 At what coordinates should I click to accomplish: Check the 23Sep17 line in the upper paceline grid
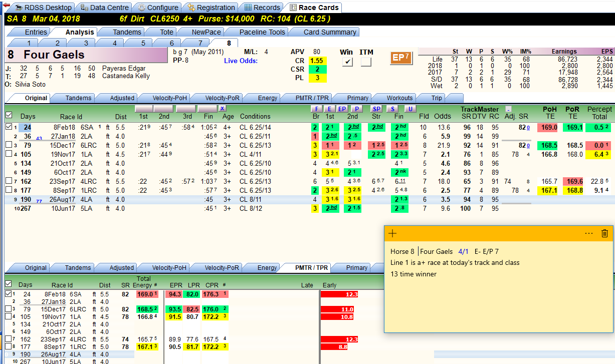click(8, 181)
